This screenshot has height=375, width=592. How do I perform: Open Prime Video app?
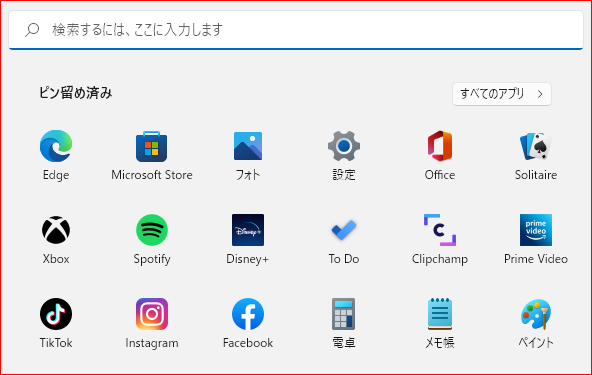pyautogui.click(x=536, y=230)
